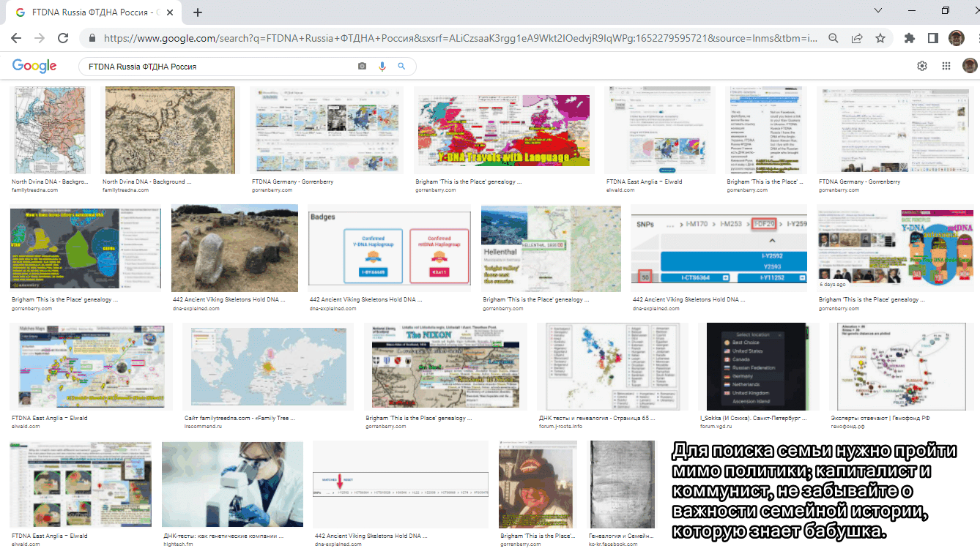Submit search with magnifier icon
Screen dimensions: 980x554
pos(401,66)
